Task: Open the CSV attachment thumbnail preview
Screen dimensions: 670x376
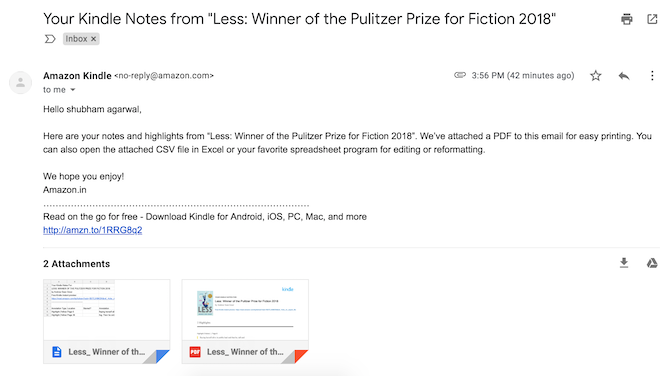Action: (x=107, y=310)
